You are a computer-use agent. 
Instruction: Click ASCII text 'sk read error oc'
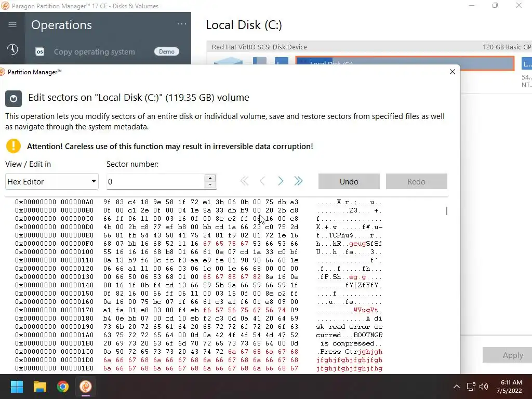349,327
